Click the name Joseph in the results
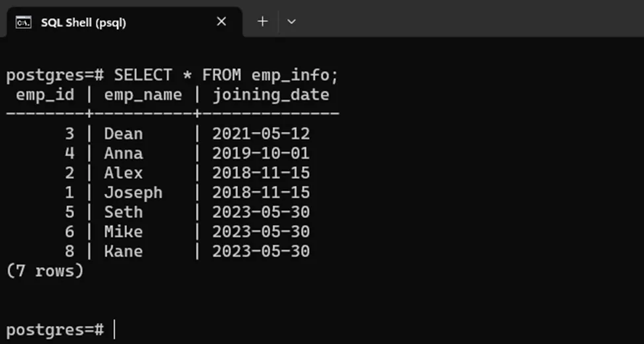The image size is (644, 344). tap(133, 193)
